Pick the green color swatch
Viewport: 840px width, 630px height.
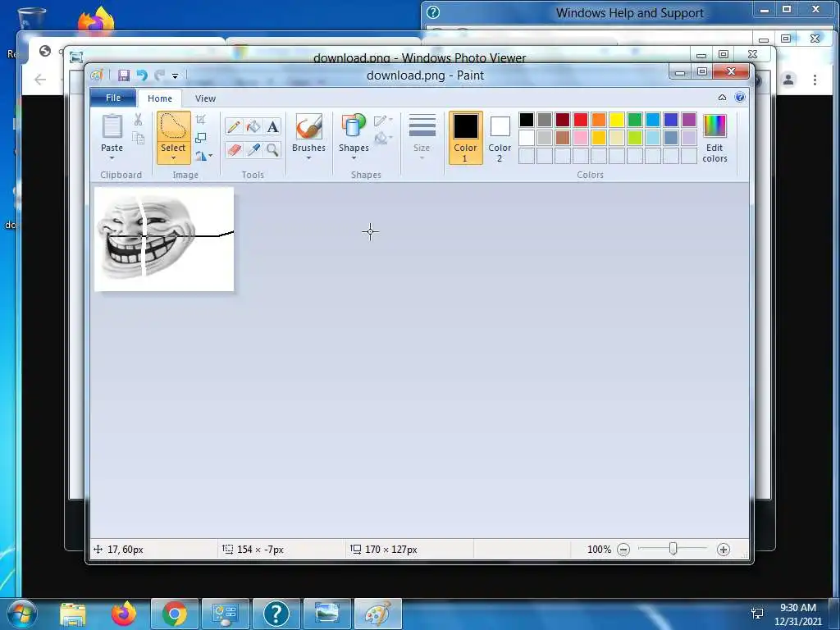635,120
